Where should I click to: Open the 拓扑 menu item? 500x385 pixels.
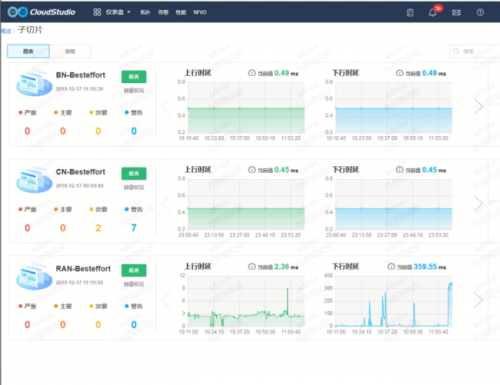(145, 12)
